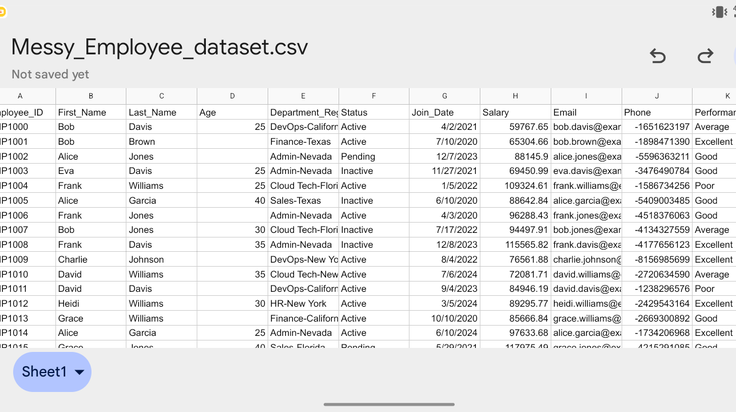Click the bottom navigation handle bar
This screenshot has width=736, height=412.
click(x=389, y=404)
